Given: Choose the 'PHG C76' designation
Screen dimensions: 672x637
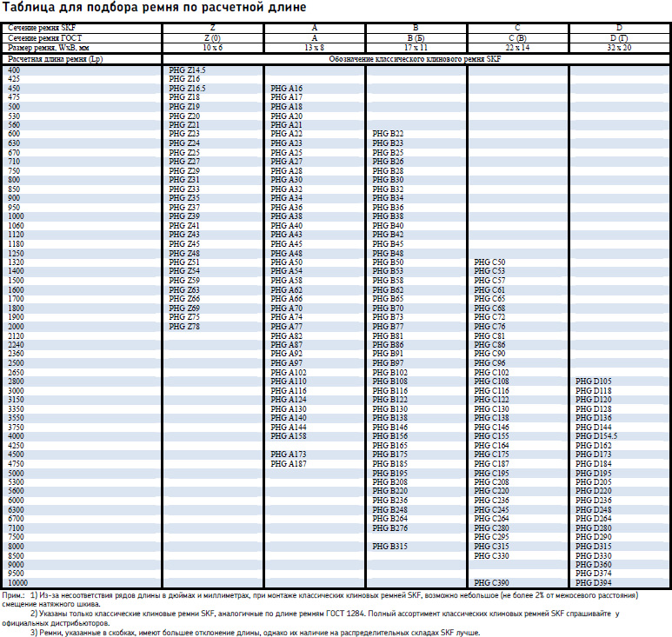Looking at the screenshot, I should click(489, 327).
